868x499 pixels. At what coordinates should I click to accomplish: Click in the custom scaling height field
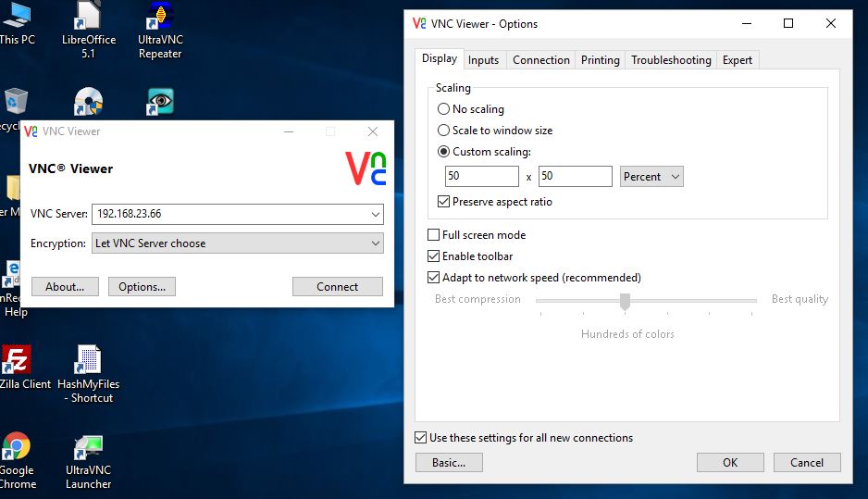coord(576,176)
